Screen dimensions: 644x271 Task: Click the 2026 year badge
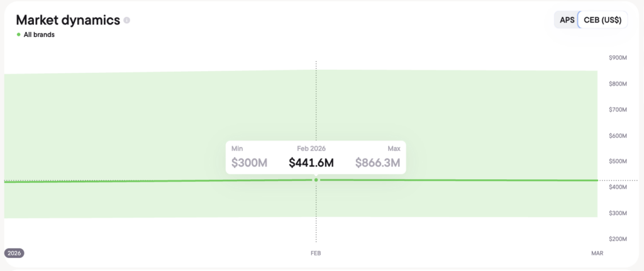(14, 253)
